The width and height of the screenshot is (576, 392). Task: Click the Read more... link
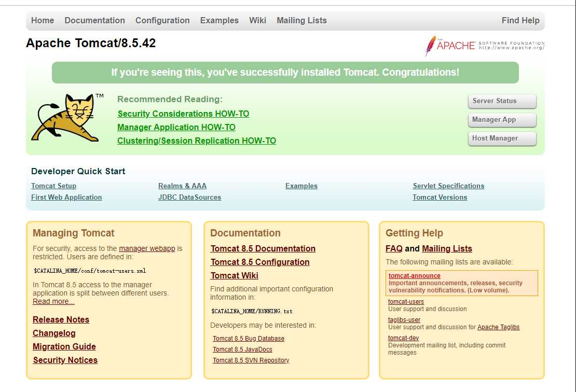pyautogui.click(x=53, y=302)
